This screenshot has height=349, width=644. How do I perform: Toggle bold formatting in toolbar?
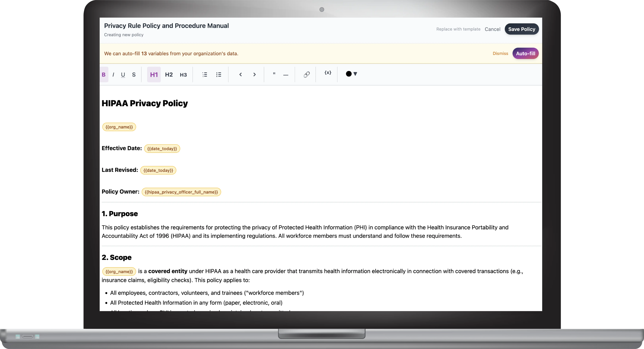pyautogui.click(x=104, y=74)
